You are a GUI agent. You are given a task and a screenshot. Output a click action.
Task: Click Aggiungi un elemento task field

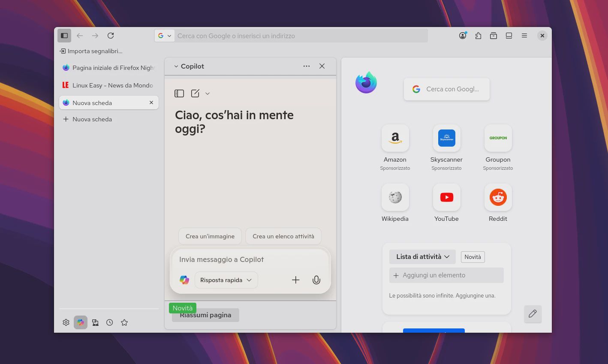click(446, 275)
